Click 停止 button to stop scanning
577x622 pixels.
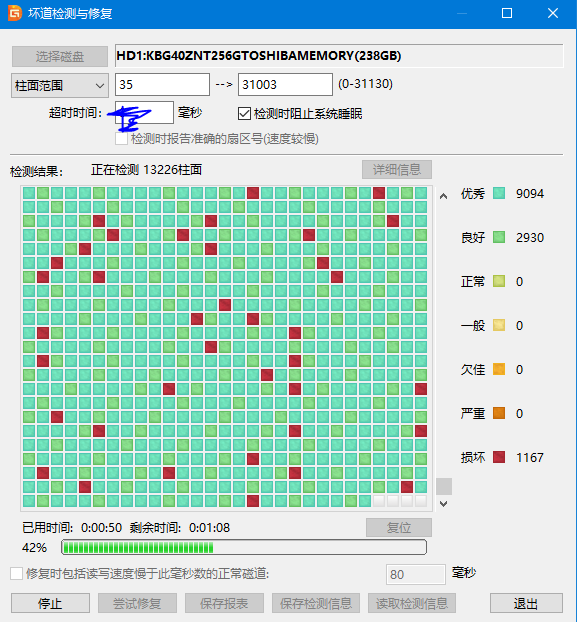(50, 603)
